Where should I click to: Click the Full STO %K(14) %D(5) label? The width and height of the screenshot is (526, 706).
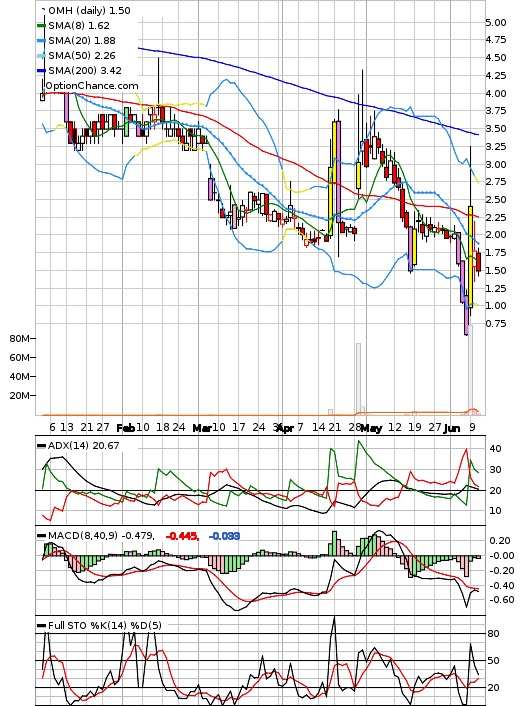104,625
